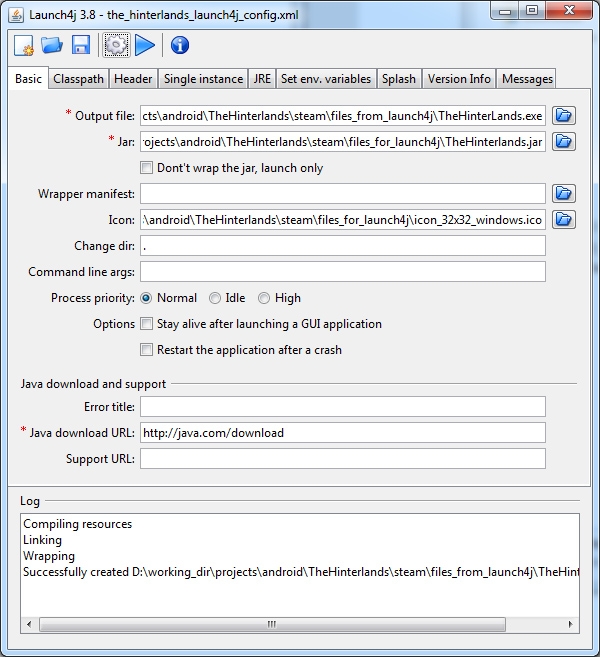Select Idle process priority
Image resolution: width=600 pixels, height=657 pixels.
tap(215, 298)
